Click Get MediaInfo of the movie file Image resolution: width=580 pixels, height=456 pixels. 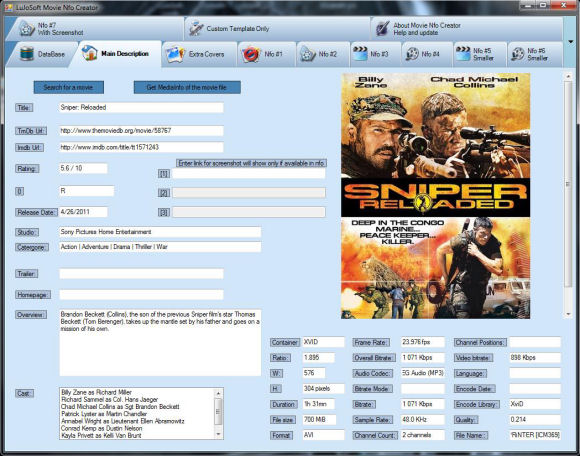(x=187, y=87)
